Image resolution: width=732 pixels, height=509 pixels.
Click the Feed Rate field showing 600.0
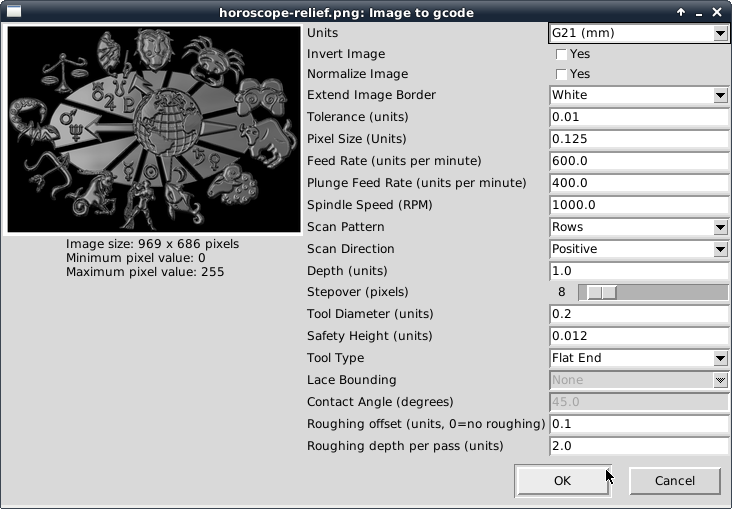(639, 161)
